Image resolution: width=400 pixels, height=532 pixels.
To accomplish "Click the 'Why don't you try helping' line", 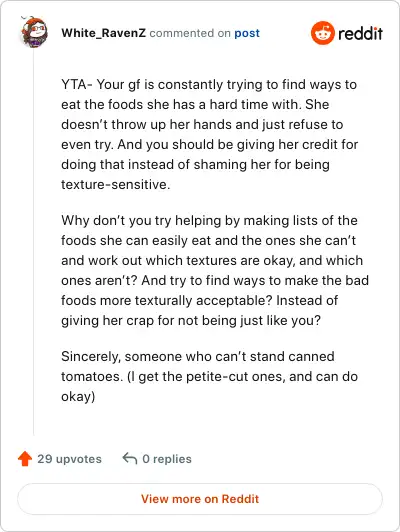I will click(209, 221).
